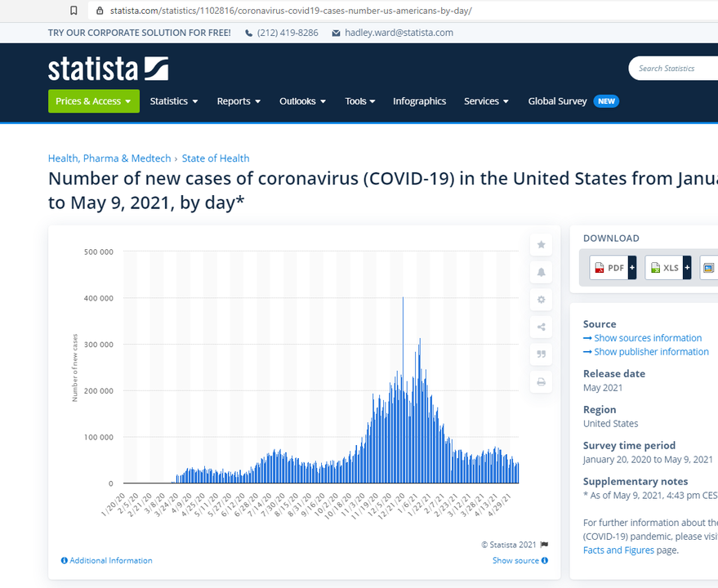Viewport: 718px width, 588px height.
Task: Open the Statistics dropdown menu
Action: 173,101
